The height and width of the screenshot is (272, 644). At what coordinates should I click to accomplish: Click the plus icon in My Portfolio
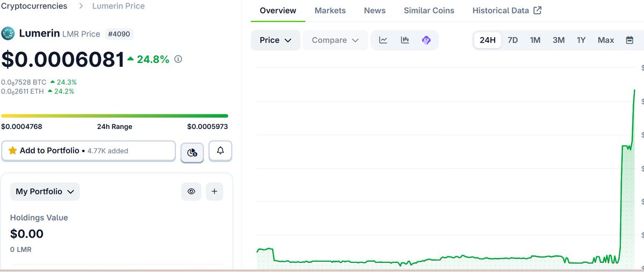click(214, 191)
